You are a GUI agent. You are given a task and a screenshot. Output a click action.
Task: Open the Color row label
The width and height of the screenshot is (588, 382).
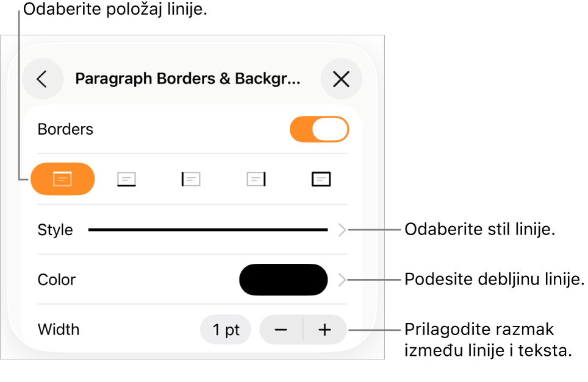pyautogui.click(x=57, y=280)
